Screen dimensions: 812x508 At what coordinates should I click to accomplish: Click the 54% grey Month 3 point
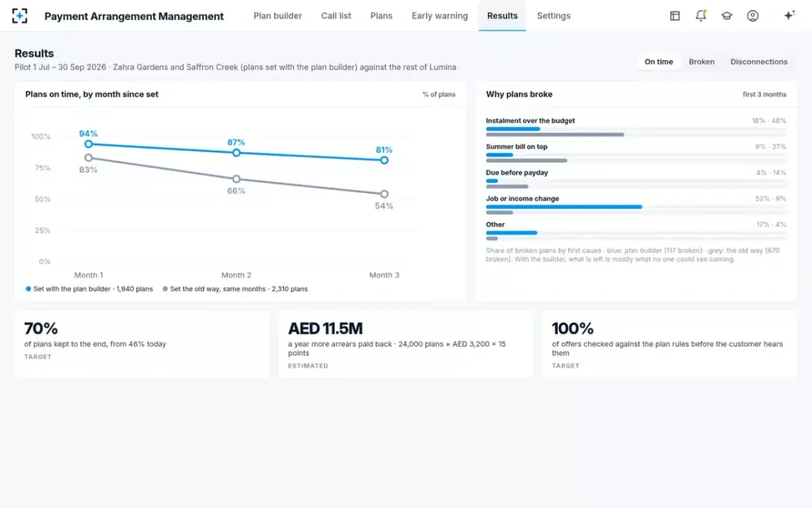(x=384, y=194)
